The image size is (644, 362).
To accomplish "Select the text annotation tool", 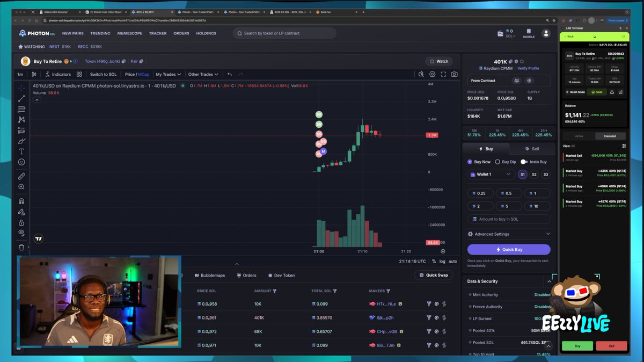I will (21, 151).
